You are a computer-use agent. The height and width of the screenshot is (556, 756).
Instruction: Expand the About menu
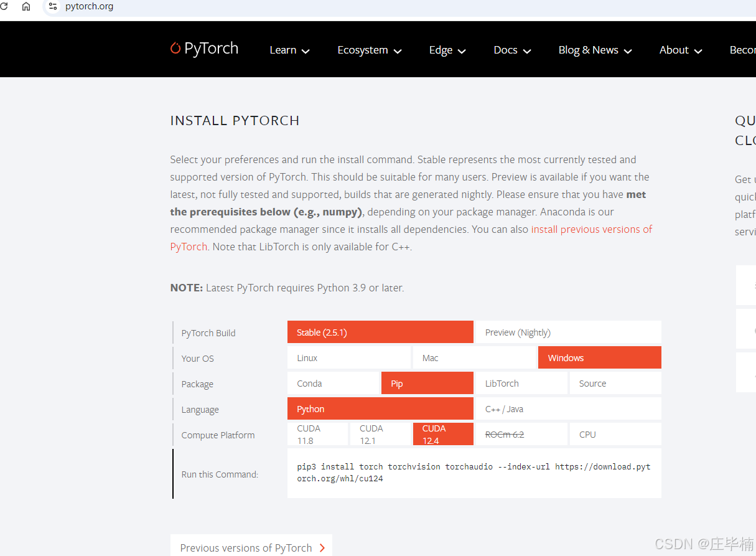[681, 50]
